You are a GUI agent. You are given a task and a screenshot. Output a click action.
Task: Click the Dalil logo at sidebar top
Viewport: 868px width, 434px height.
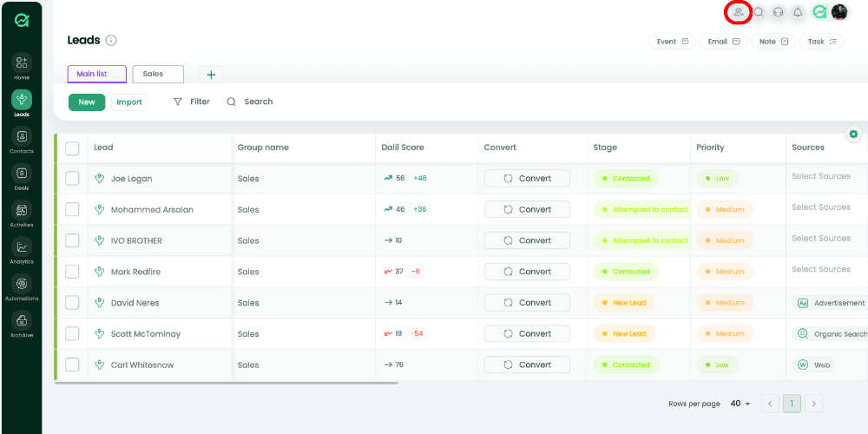(x=22, y=21)
